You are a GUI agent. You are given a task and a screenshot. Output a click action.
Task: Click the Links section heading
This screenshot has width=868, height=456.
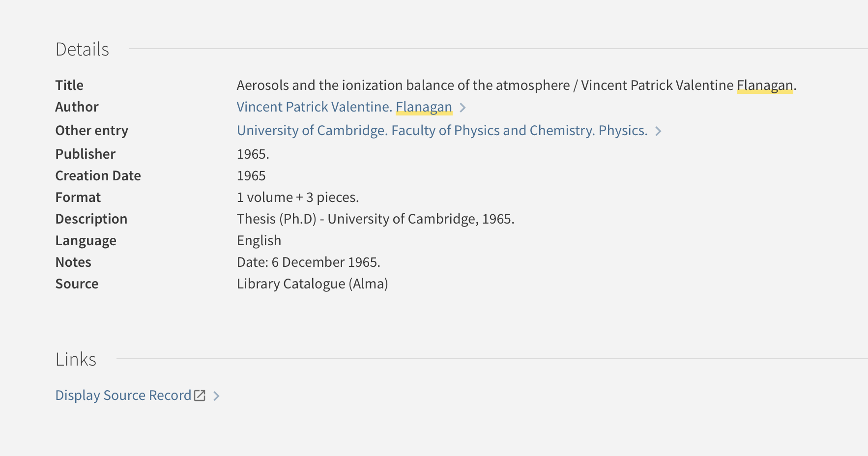pyautogui.click(x=76, y=360)
